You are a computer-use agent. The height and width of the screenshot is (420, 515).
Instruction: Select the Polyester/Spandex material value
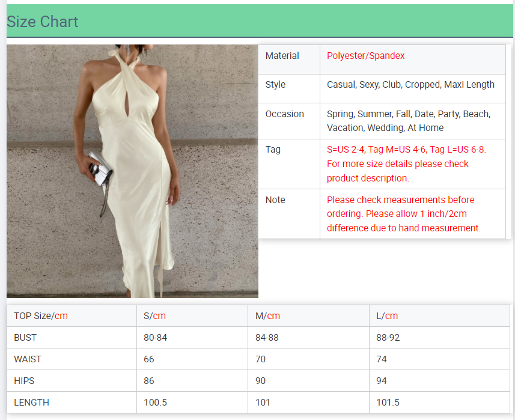click(x=365, y=56)
